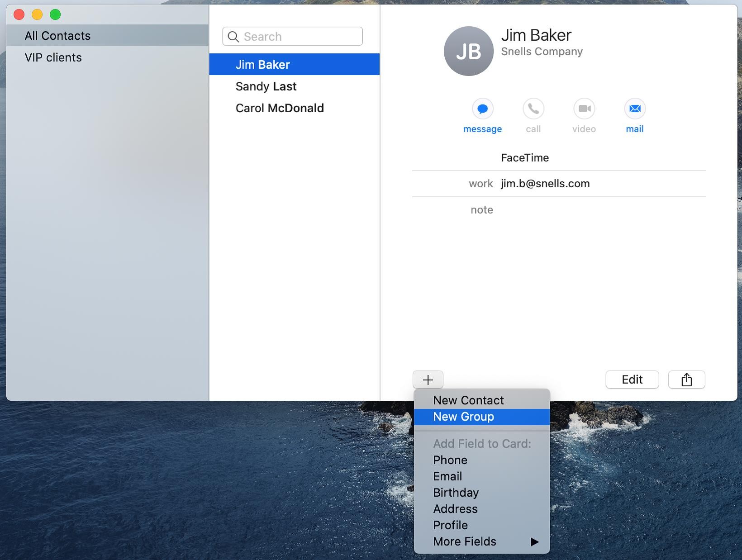Click the search magnifier icon
This screenshot has width=742, height=560.
point(233,37)
